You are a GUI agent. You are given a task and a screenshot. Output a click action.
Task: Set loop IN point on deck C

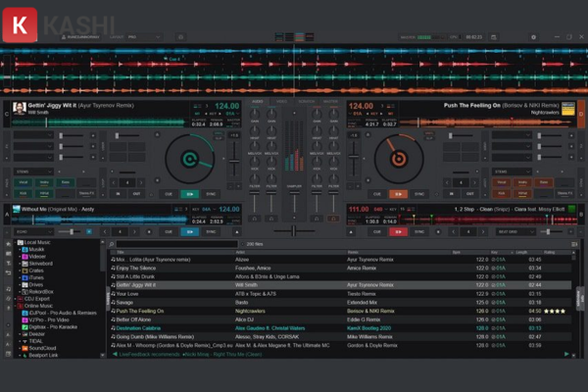[119, 194]
